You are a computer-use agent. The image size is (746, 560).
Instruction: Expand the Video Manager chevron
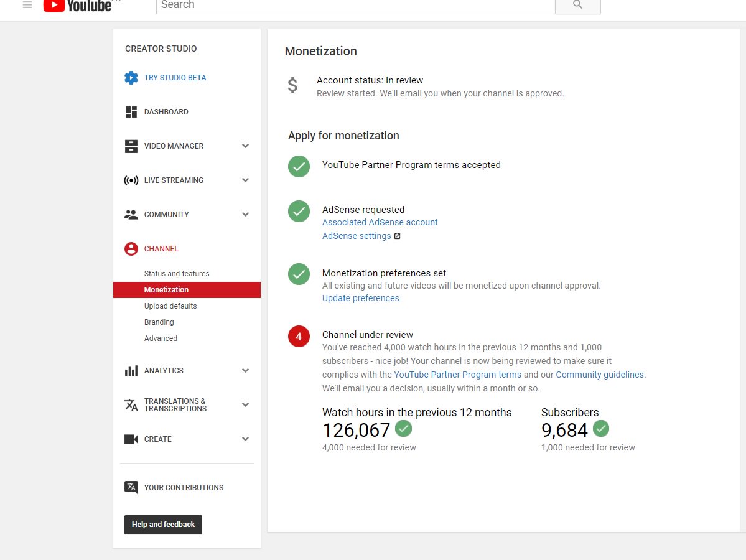coord(246,146)
